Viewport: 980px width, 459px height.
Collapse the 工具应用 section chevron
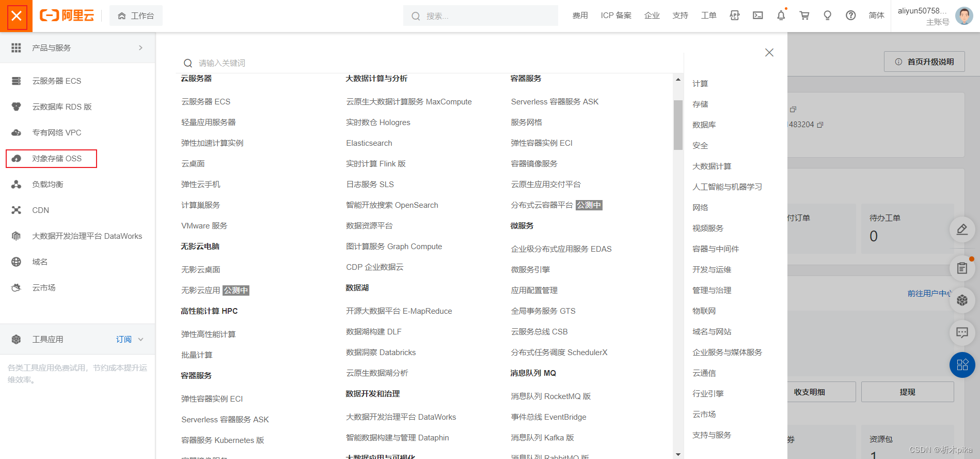point(140,339)
